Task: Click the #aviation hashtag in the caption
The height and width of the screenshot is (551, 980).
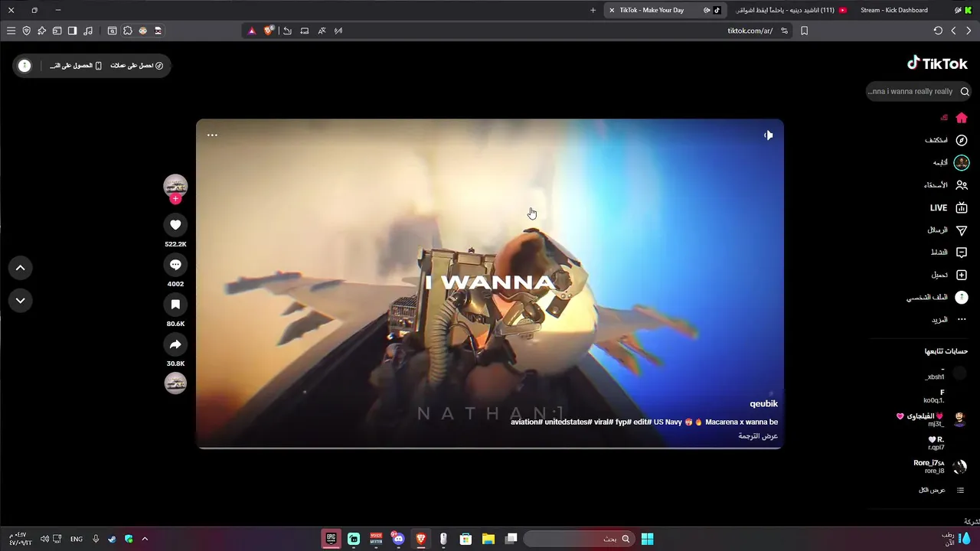Action: pyautogui.click(x=527, y=422)
